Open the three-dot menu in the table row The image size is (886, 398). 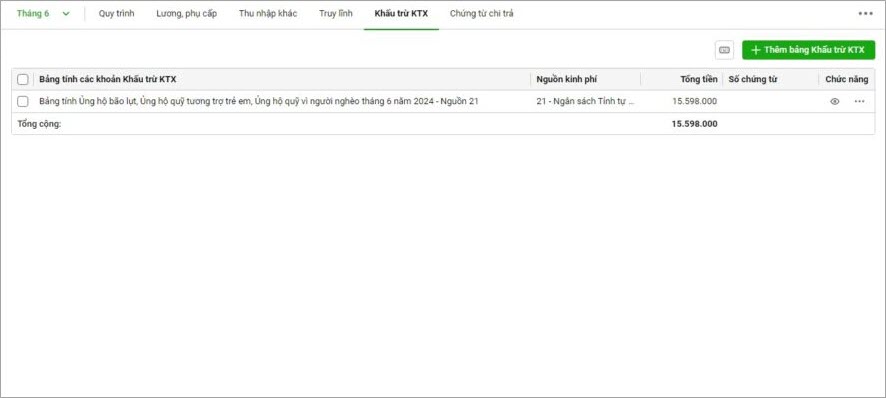click(x=859, y=102)
